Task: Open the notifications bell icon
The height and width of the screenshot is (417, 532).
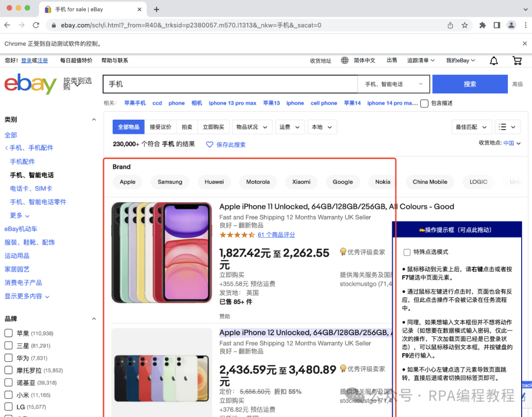Action: (494, 61)
